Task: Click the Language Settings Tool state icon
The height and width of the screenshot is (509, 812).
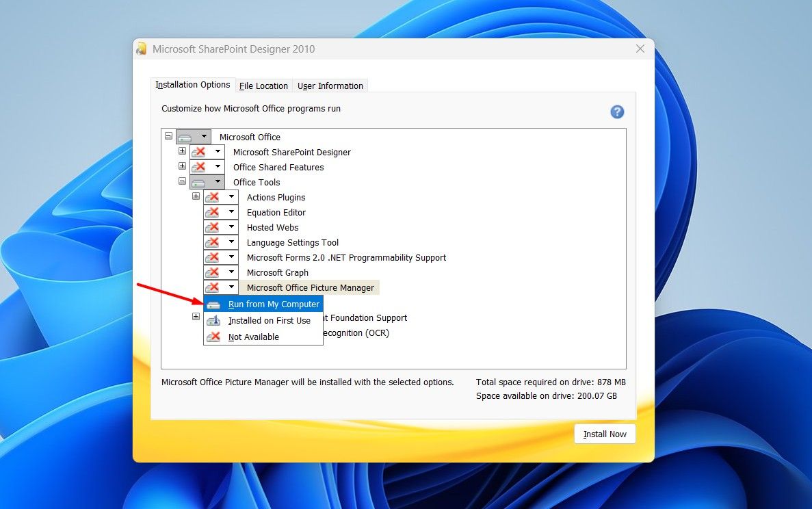Action: coord(213,242)
